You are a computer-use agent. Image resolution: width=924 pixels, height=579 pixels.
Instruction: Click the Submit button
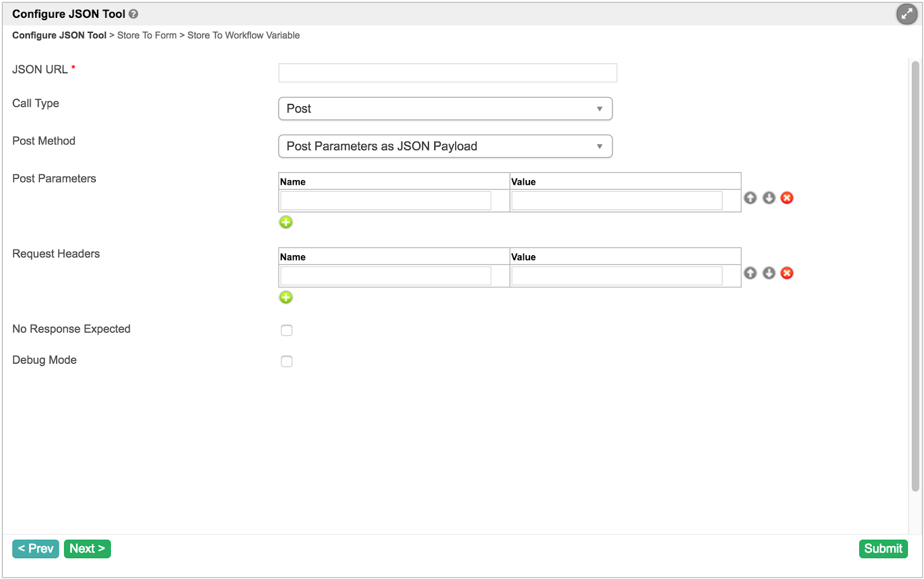coord(883,548)
